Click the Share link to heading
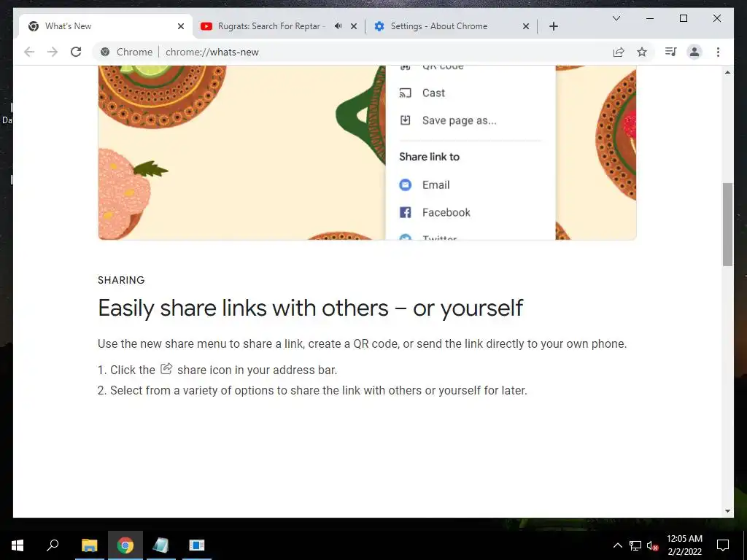This screenshot has width=747, height=560. [x=429, y=157]
